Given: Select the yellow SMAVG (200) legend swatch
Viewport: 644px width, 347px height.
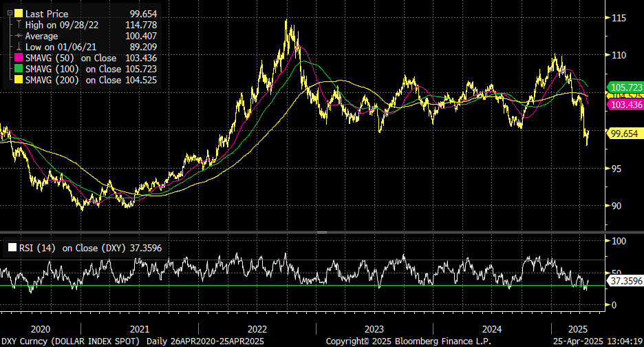Looking at the screenshot, I should click(19, 80).
